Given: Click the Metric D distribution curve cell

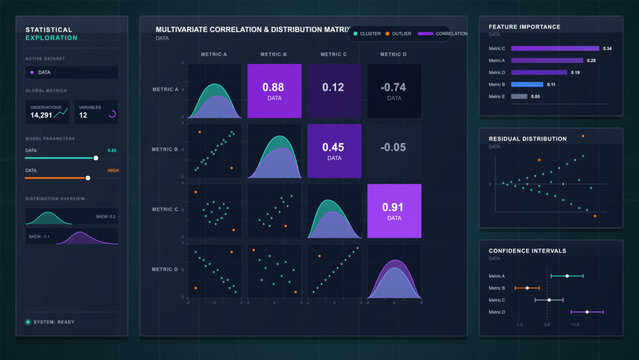Looking at the screenshot, I should click(x=394, y=271).
